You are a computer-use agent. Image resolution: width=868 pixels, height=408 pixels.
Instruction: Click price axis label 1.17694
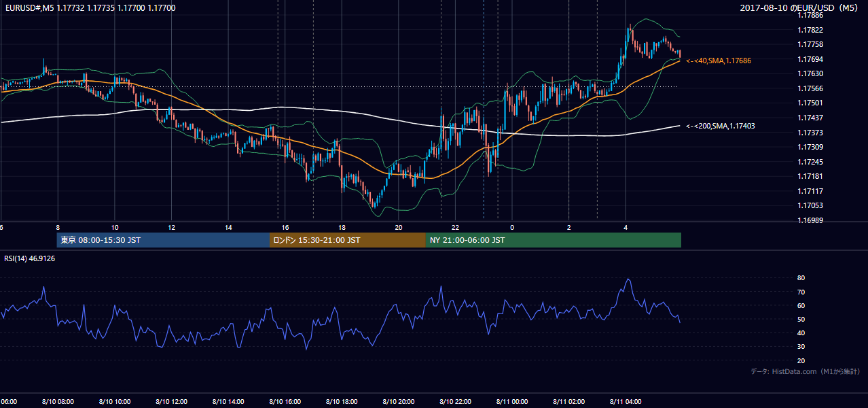[811, 59]
